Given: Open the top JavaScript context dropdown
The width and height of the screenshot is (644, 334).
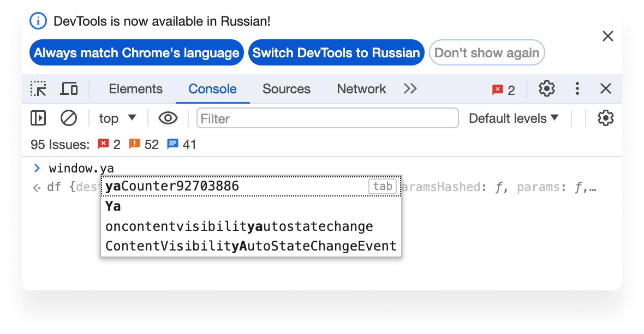Looking at the screenshot, I should (117, 118).
